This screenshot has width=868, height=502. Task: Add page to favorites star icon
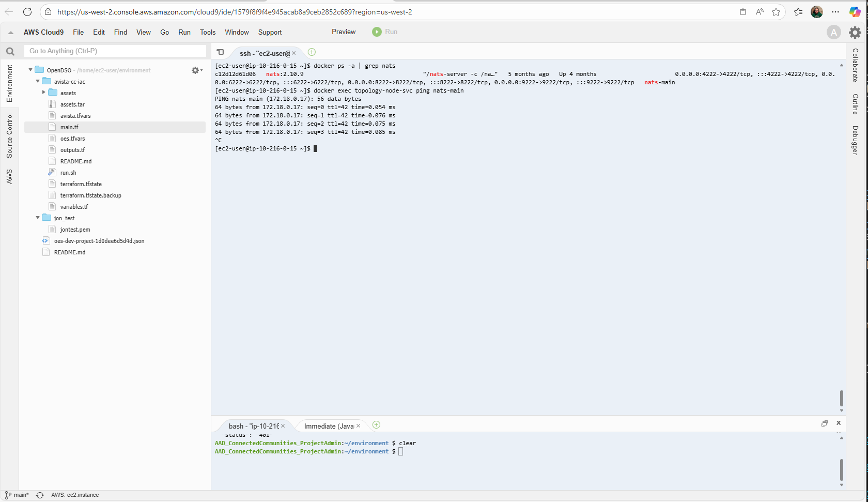(776, 12)
